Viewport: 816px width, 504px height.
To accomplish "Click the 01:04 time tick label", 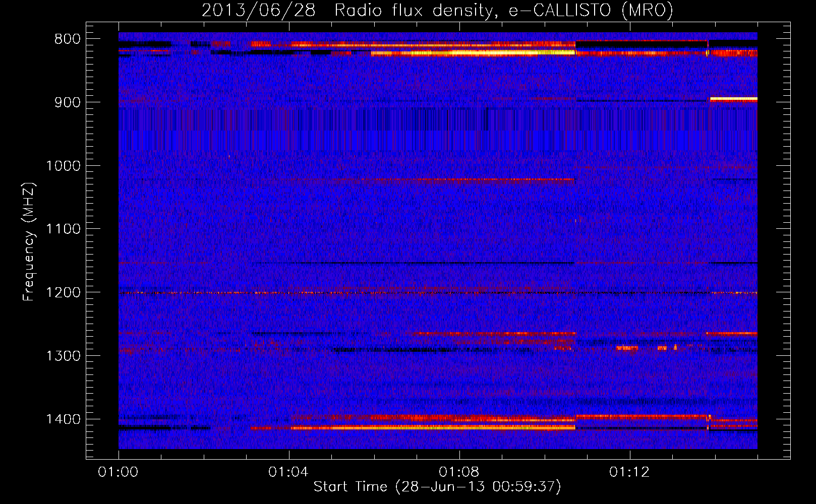I will coord(288,472).
